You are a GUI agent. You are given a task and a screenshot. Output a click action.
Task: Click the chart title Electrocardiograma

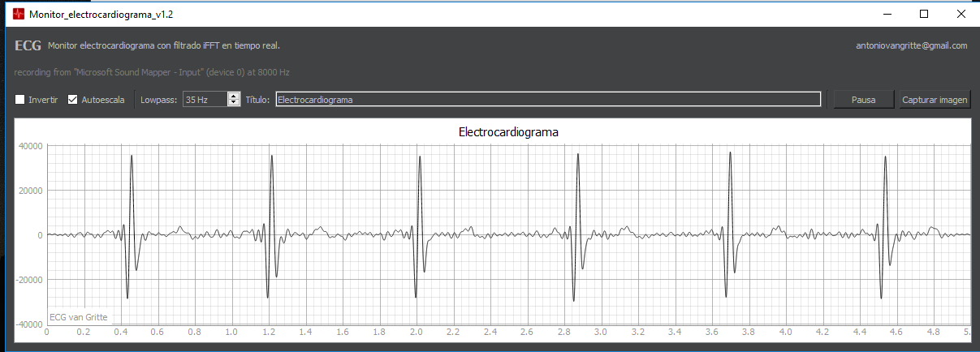[x=508, y=131]
